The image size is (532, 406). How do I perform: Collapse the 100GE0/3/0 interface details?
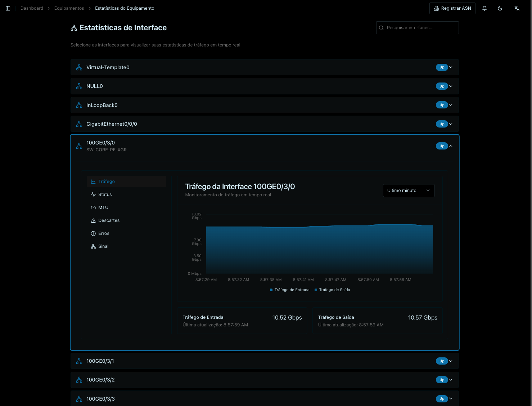(x=450, y=146)
